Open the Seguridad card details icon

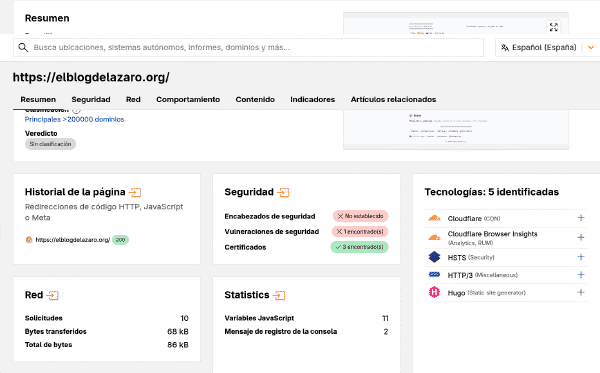(x=283, y=192)
